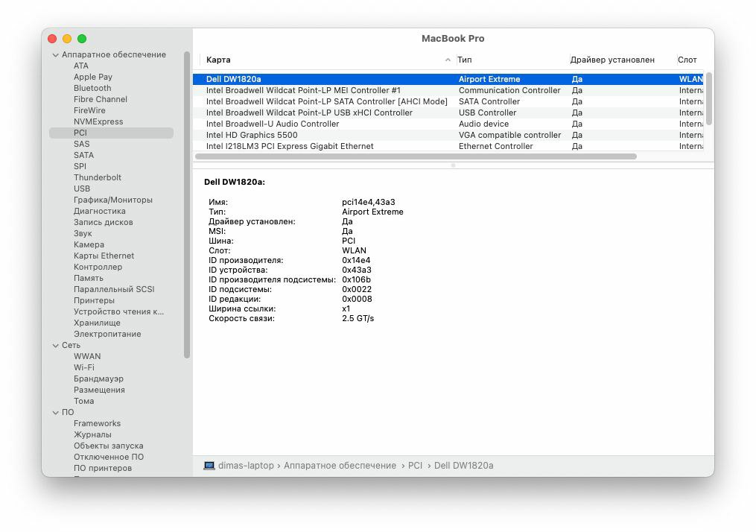
Task: Click the sidebar vertical scrollbar
Action: [x=187, y=205]
